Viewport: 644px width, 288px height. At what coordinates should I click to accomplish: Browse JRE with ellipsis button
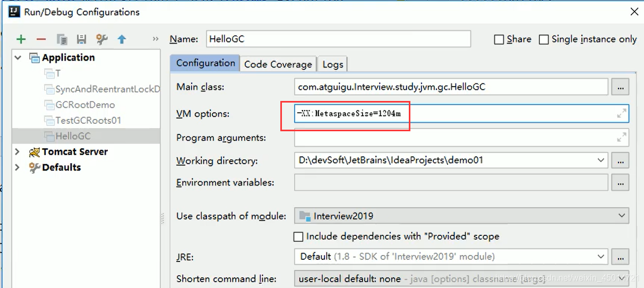[x=621, y=257]
